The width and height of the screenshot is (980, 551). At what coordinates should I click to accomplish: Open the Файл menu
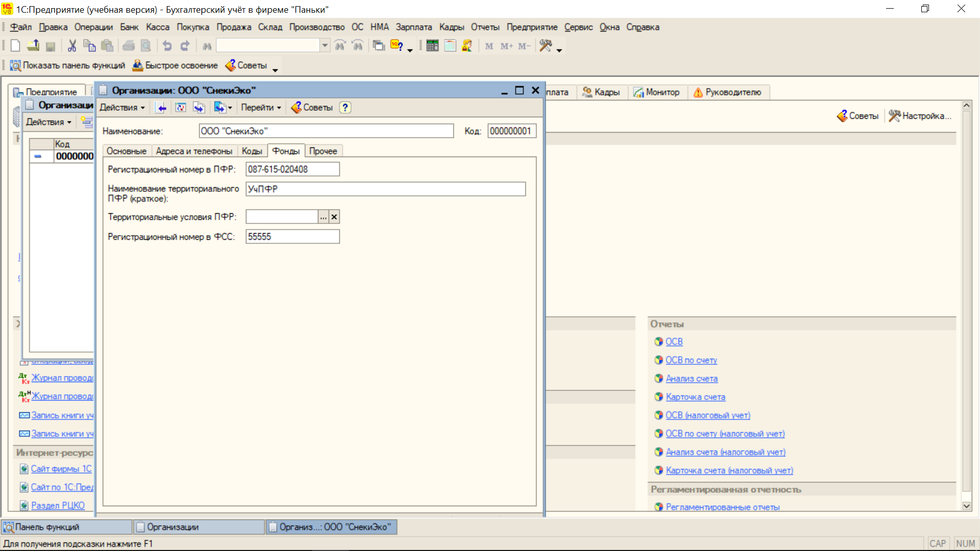(x=21, y=27)
